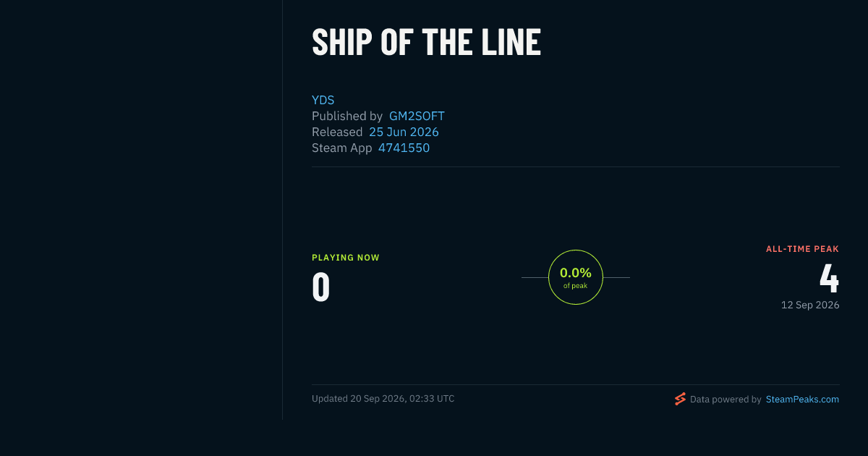Image resolution: width=868 pixels, height=456 pixels.
Task: Click the of peak caption
Action: pyautogui.click(x=576, y=286)
